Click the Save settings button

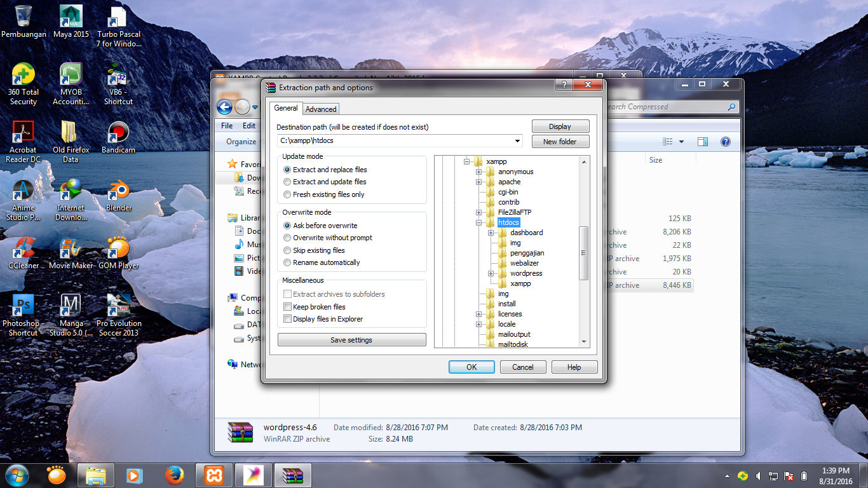tap(351, 340)
